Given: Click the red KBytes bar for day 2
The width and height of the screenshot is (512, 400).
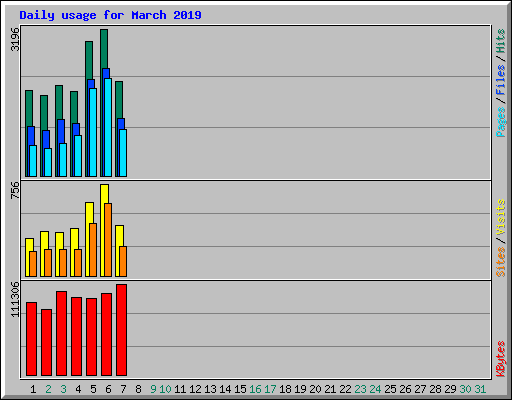Looking at the screenshot, I should [46, 342].
